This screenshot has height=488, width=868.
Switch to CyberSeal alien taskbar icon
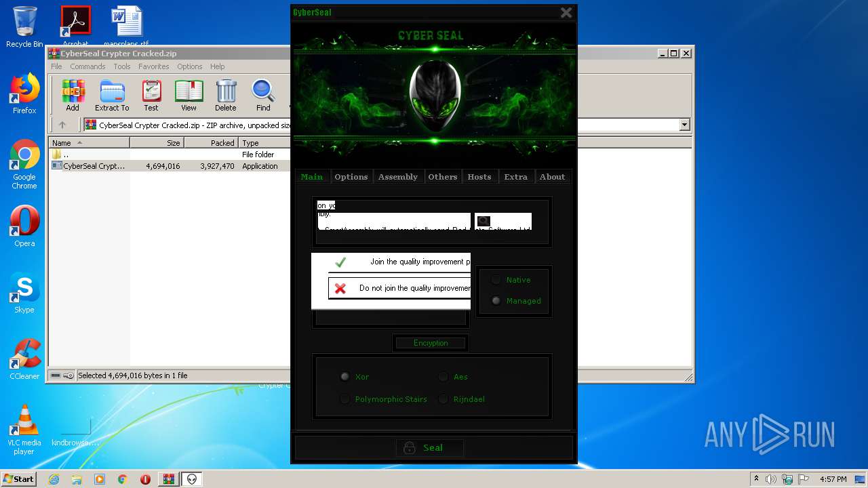pos(192,479)
